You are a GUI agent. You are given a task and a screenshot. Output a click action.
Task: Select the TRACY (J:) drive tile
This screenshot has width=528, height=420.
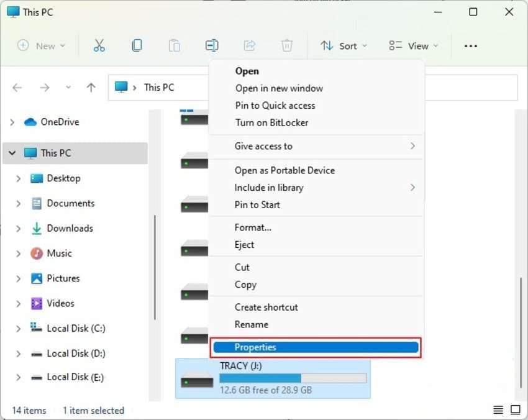[x=273, y=378]
